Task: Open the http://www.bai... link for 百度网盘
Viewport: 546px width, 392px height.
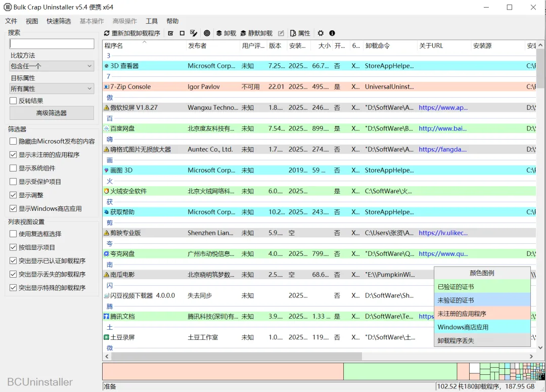Action: (x=442, y=128)
